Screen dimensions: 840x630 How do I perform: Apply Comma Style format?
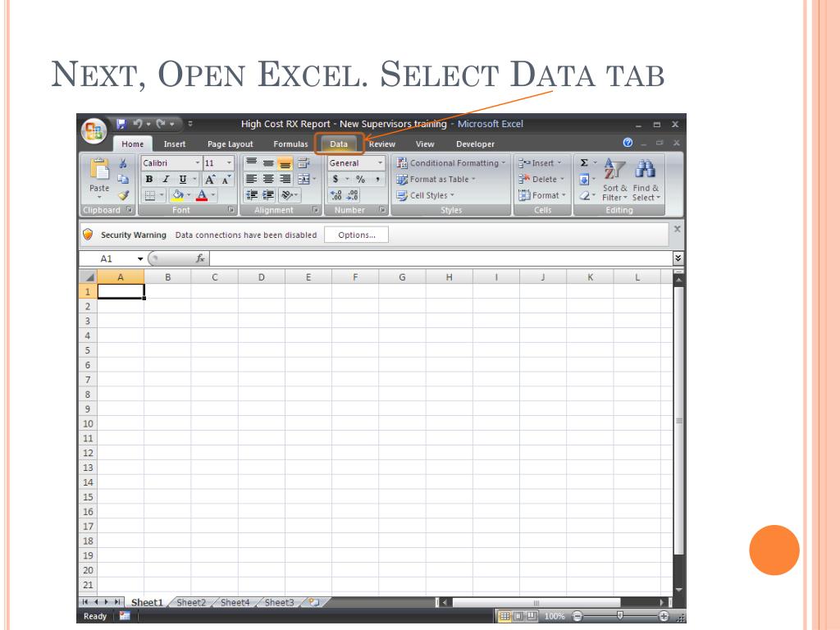point(377,179)
